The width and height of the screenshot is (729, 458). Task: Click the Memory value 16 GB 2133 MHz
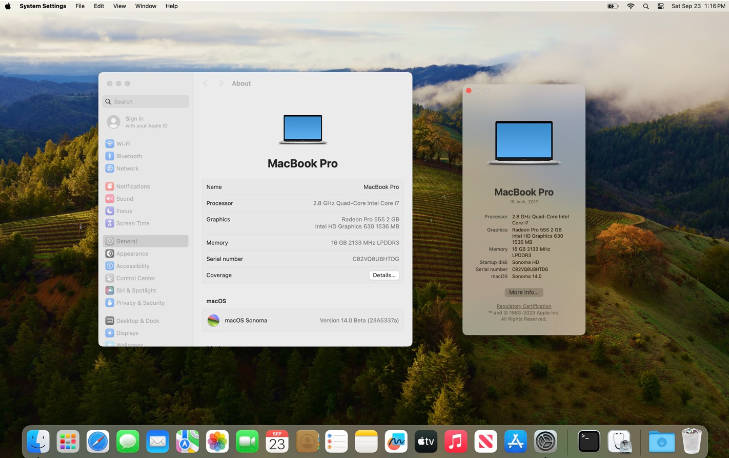[x=365, y=243]
